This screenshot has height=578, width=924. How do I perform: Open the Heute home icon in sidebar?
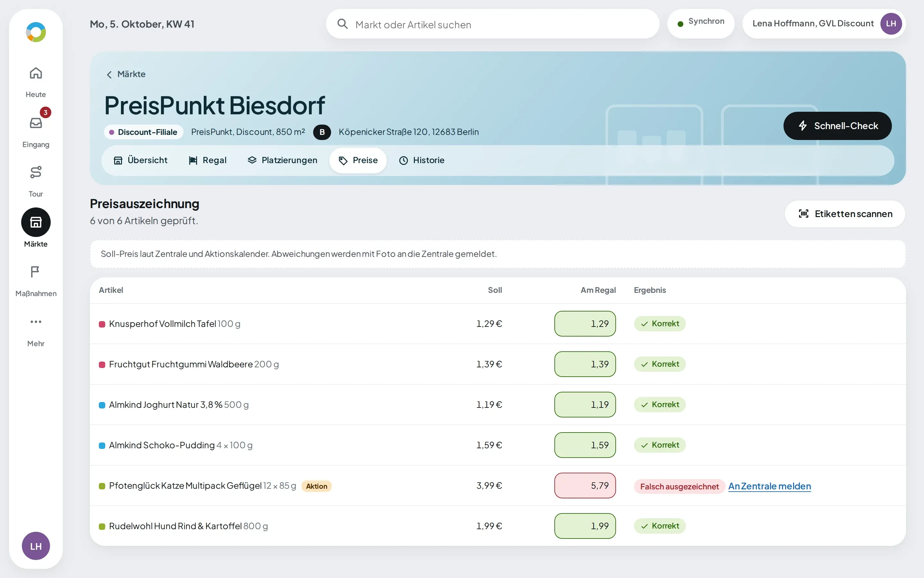pyautogui.click(x=36, y=73)
